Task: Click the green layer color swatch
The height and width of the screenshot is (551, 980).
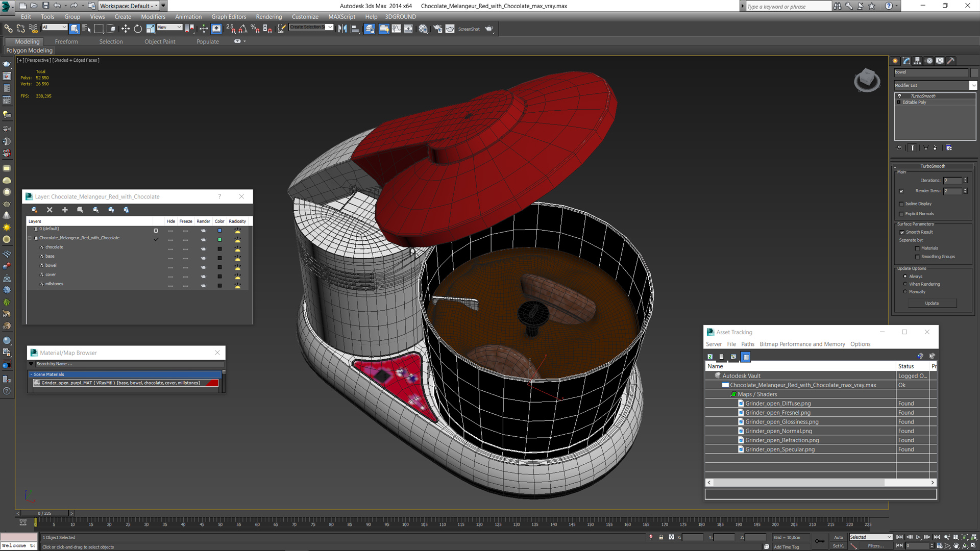Action: [219, 240]
